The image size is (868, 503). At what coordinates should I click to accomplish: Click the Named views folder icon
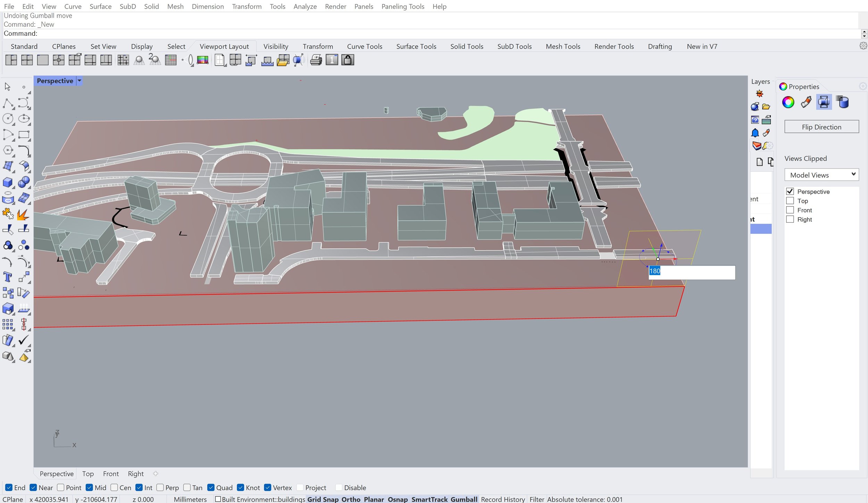tap(283, 60)
